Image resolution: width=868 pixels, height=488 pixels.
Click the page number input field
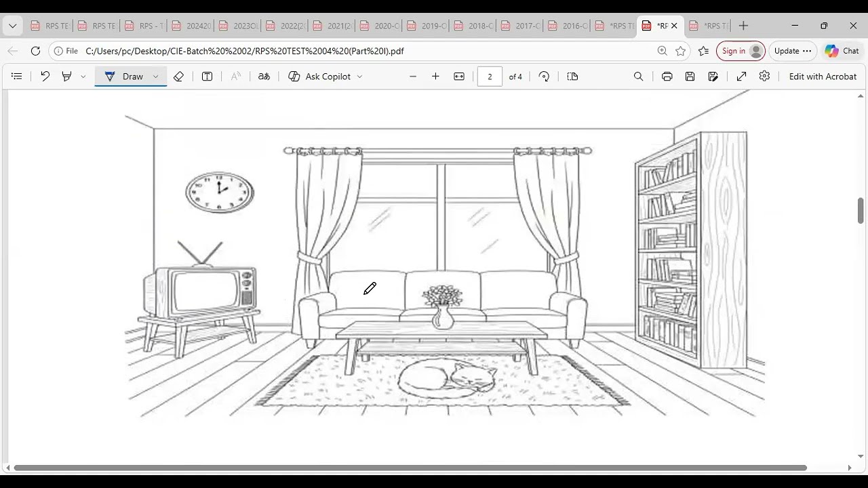[490, 77]
